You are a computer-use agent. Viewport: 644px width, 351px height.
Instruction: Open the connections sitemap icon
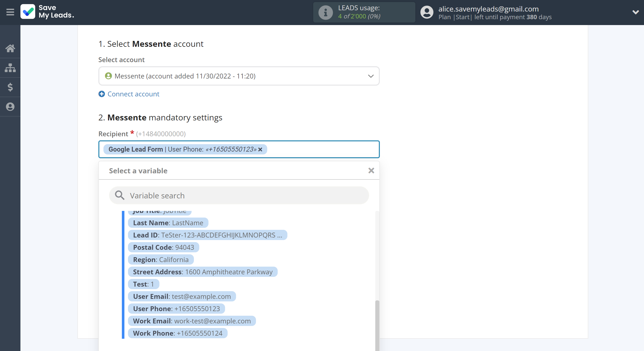[10, 68]
